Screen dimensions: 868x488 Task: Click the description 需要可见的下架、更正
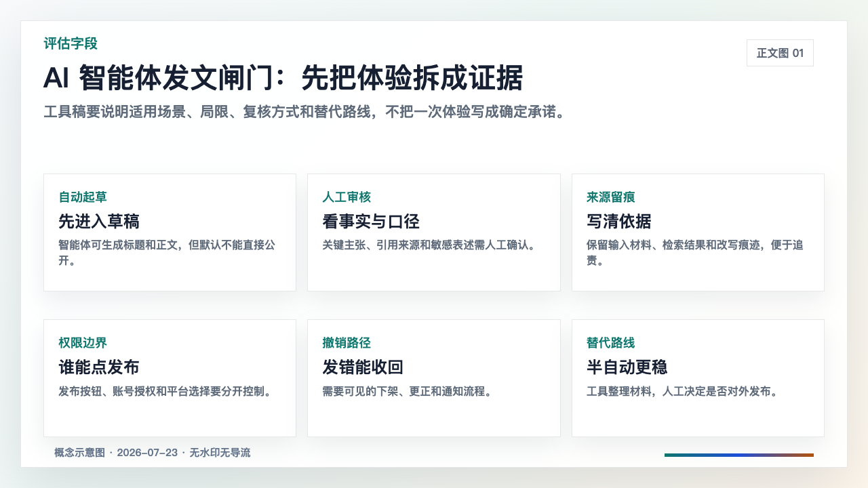[x=408, y=391]
